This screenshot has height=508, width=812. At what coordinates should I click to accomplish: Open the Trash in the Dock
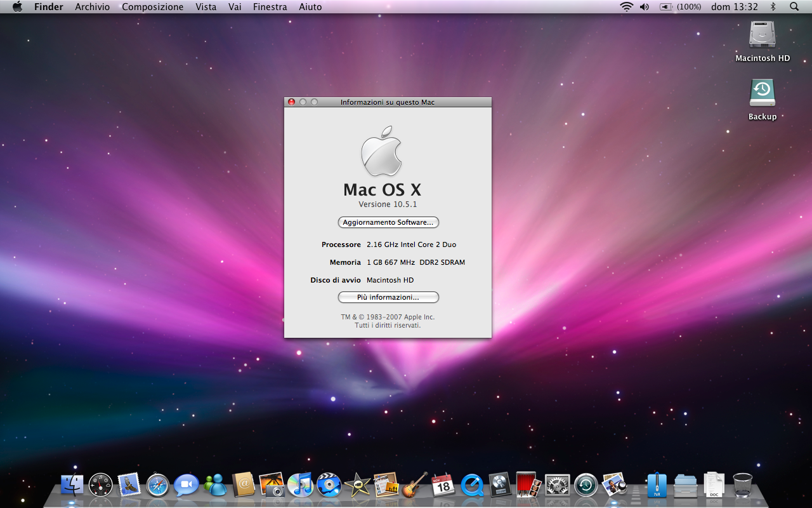742,485
